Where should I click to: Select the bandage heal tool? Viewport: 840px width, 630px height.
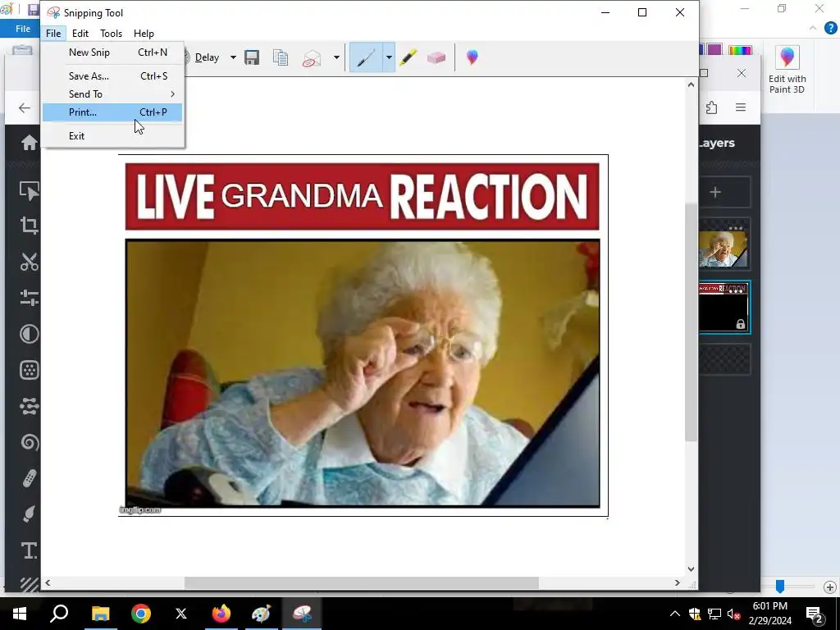click(x=30, y=478)
